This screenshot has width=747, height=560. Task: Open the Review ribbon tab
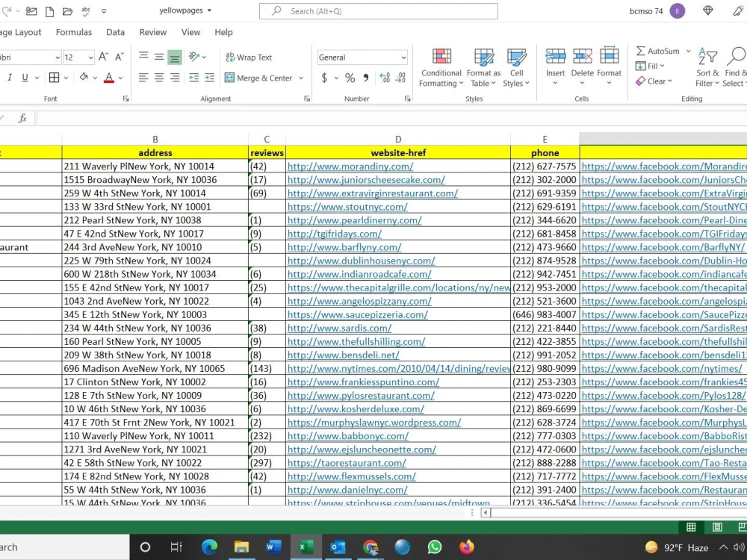click(152, 32)
